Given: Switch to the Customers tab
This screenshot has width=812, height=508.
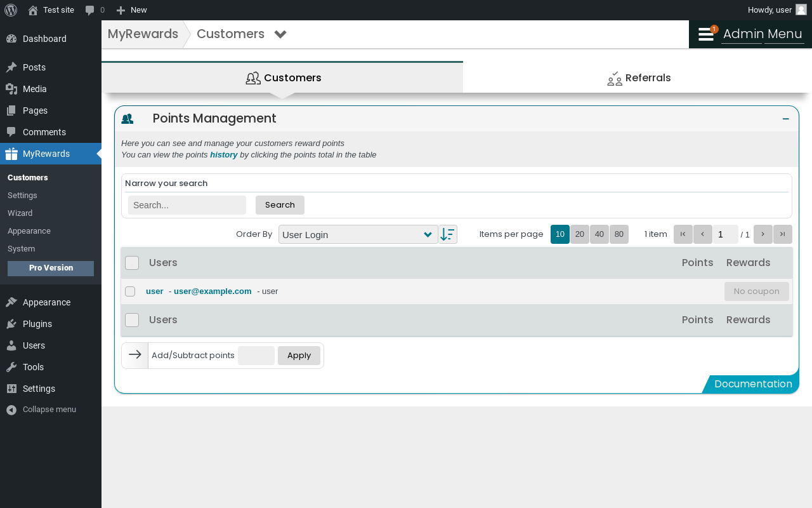Looking at the screenshot, I should point(282,77).
